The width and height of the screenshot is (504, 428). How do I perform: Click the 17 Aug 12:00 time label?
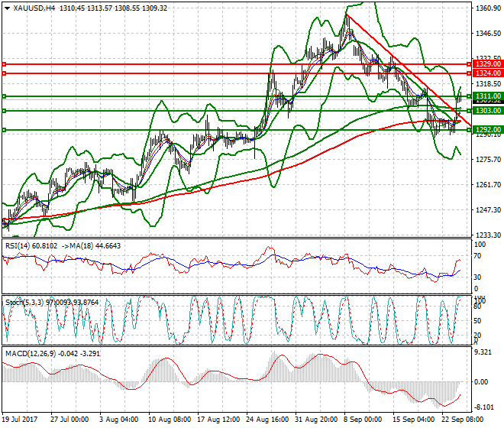[x=218, y=420]
